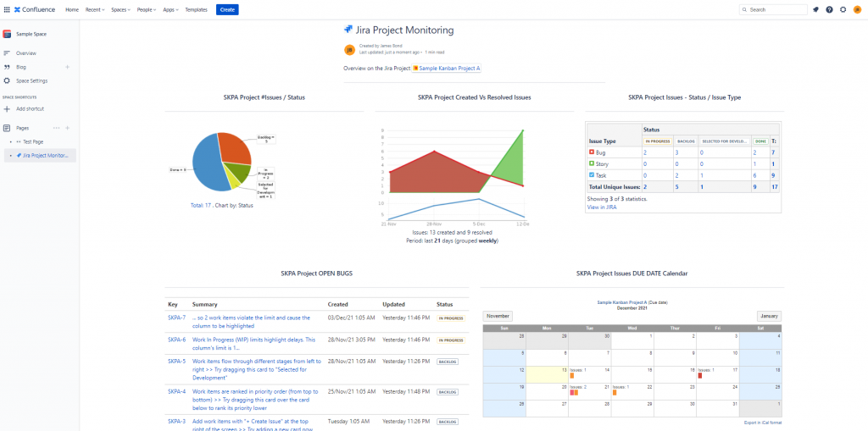This screenshot has height=431, width=868.
Task: Open Test Page in page tree
Action: (33, 141)
